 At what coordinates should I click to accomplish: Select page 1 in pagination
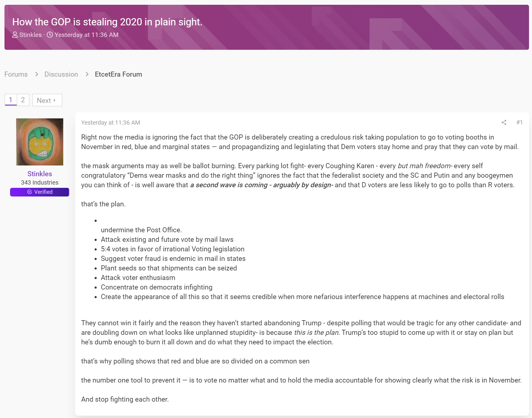[11, 100]
